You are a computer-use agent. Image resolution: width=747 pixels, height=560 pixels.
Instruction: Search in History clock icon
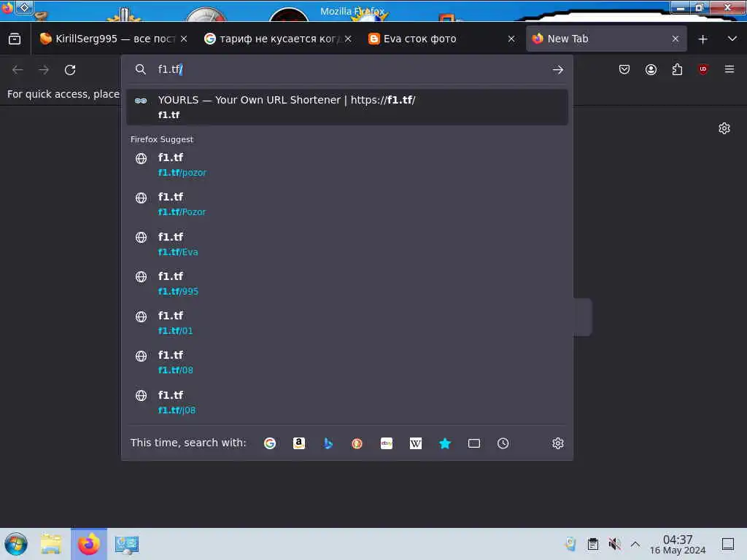point(503,443)
